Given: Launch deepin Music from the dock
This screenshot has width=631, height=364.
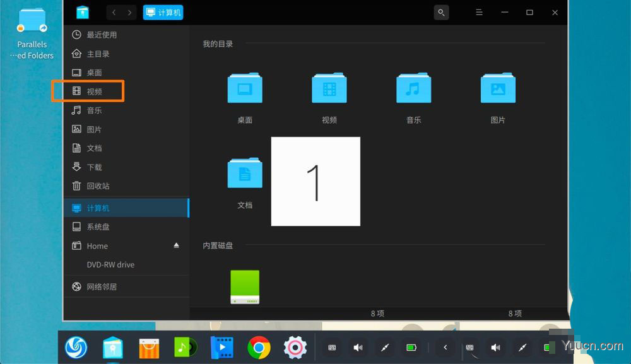Looking at the screenshot, I should [186, 347].
